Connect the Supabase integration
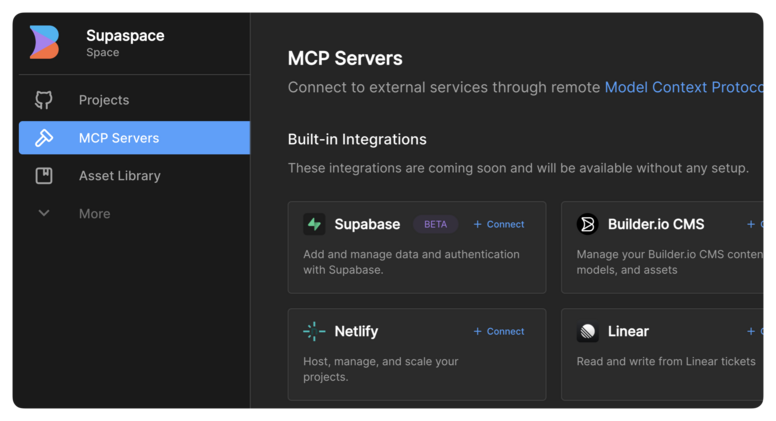 tap(499, 224)
